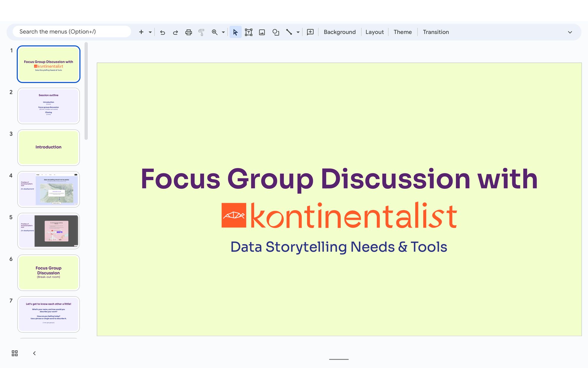Open the Theme panel
Screen dimensions: 588x368
pyautogui.click(x=402, y=32)
